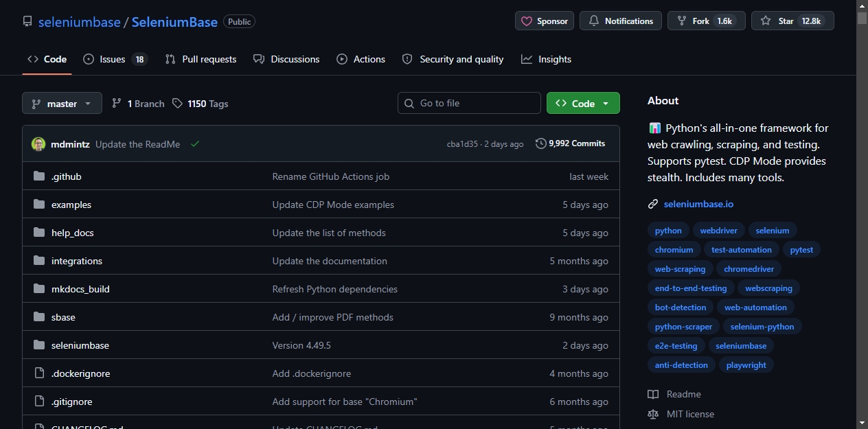Expand the green Code dropdown
The width and height of the screenshot is (868, 429).
[x=583, y=104]
